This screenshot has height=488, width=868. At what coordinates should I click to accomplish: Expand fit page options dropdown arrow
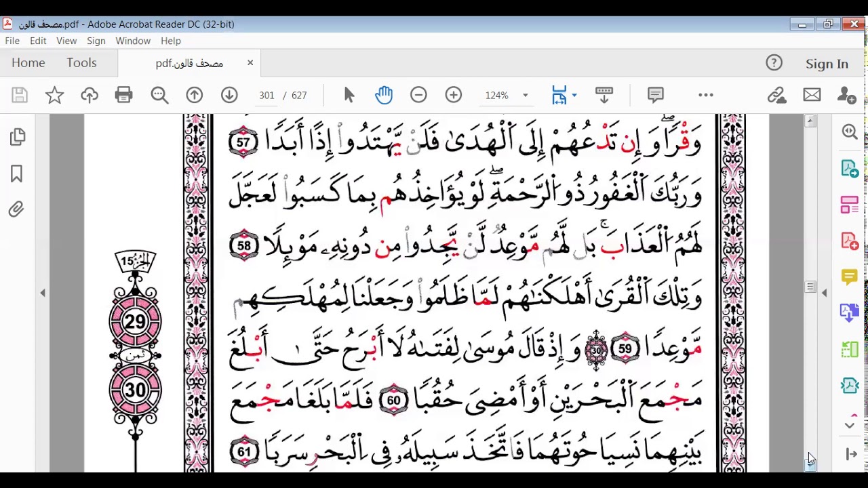coord(575,96)
